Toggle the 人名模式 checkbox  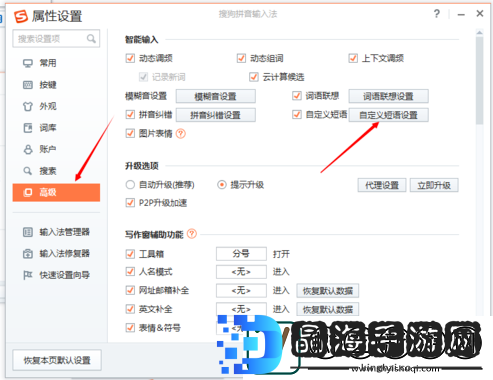(130, 272)
